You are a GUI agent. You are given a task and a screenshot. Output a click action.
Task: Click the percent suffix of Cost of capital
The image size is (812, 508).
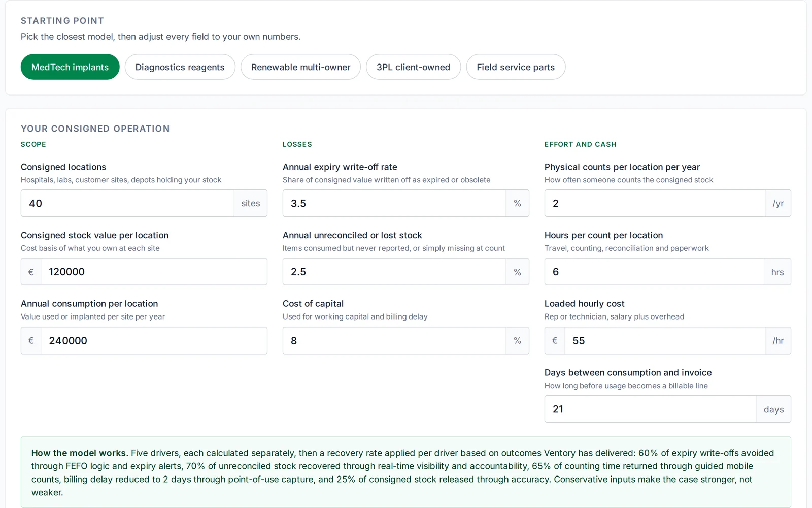coord(517,340)
